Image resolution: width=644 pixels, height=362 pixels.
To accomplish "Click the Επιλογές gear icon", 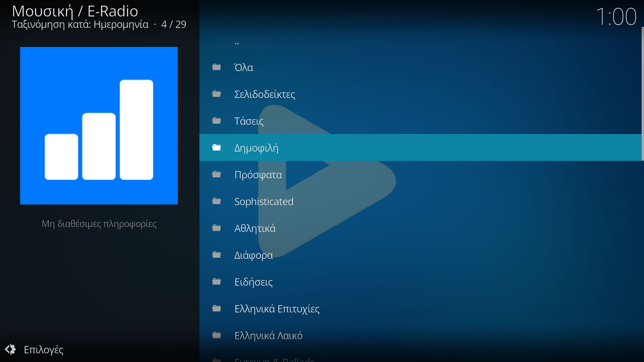I will point(10,349).
